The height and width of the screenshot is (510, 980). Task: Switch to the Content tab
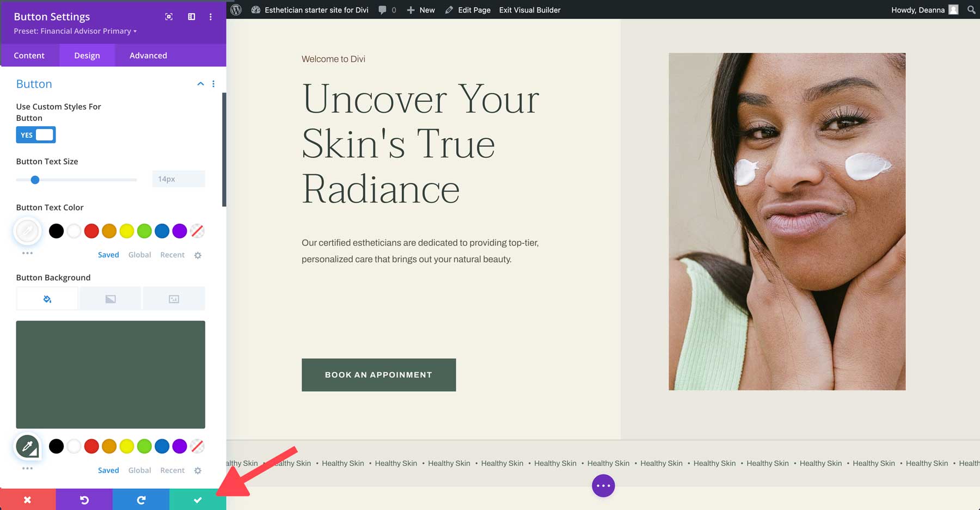[29, 55]
